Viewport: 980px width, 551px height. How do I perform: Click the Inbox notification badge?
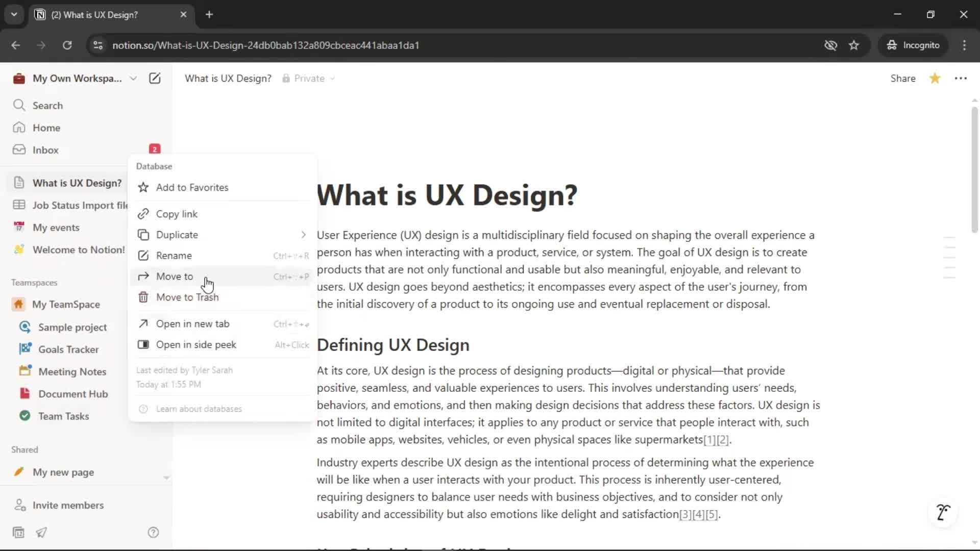(155, 149)
